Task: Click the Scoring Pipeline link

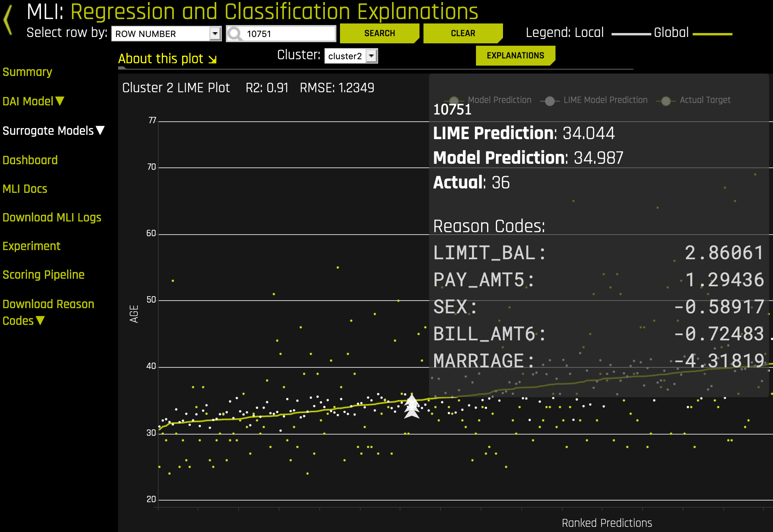Action: [x=44, y=275]
